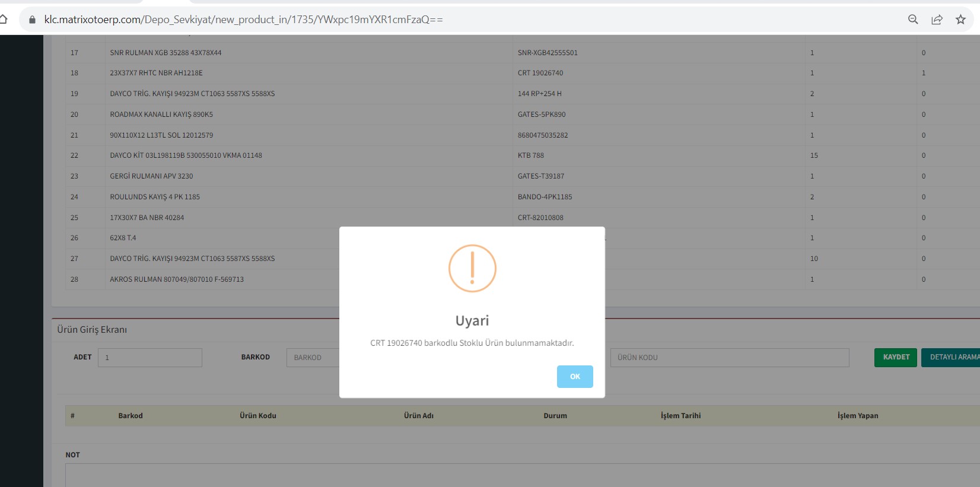Click the CRT 19026740 product code cell
Screen dimensions: 980x487
[540, 73]
